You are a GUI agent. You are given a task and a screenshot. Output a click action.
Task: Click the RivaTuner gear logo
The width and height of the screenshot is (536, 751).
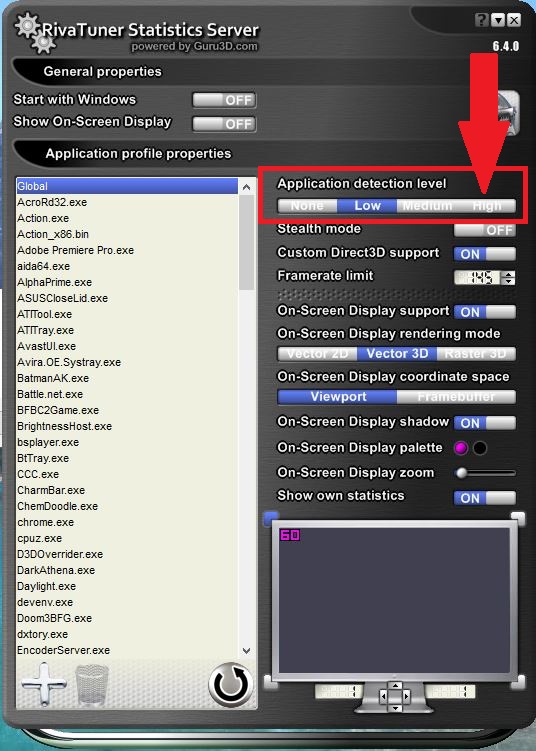(x=34, y=33)
